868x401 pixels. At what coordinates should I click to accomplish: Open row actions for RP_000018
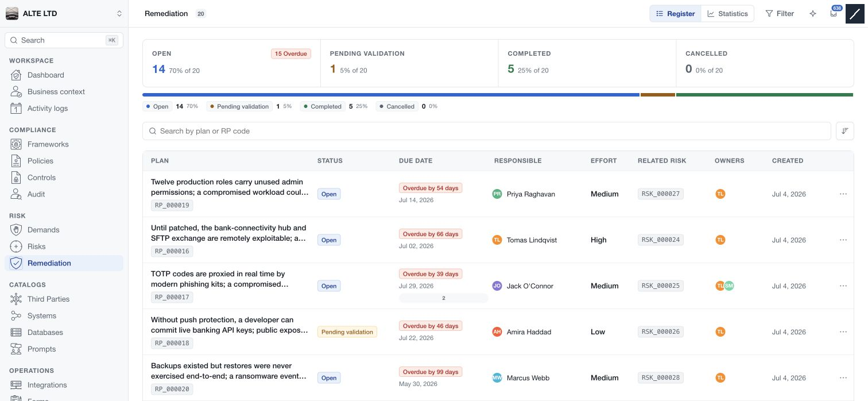[843, 331]
